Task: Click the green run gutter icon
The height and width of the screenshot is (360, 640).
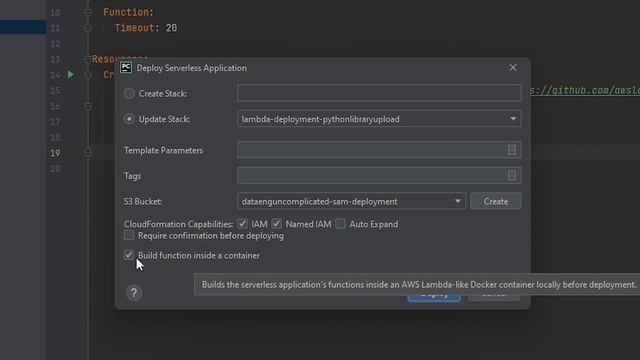Action: coord(71,75)
